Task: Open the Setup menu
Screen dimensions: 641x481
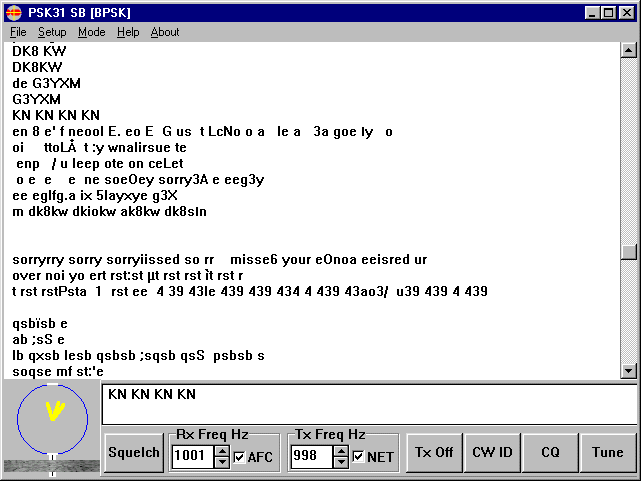Action: click(52, 32)
